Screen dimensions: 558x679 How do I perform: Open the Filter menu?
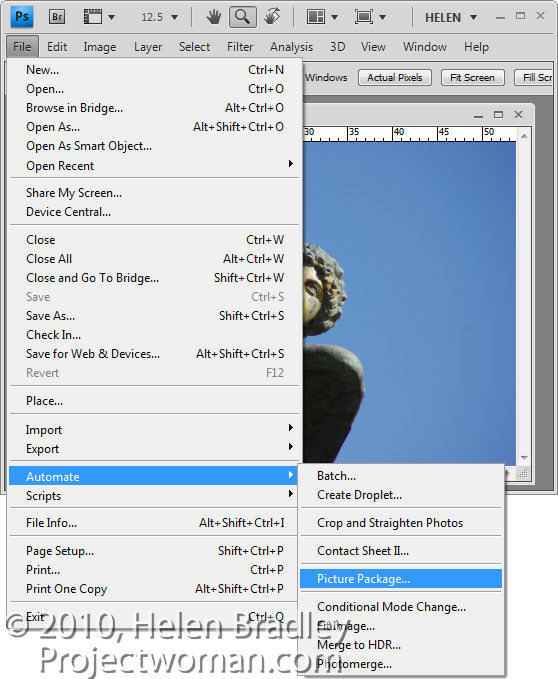[240, 47]
